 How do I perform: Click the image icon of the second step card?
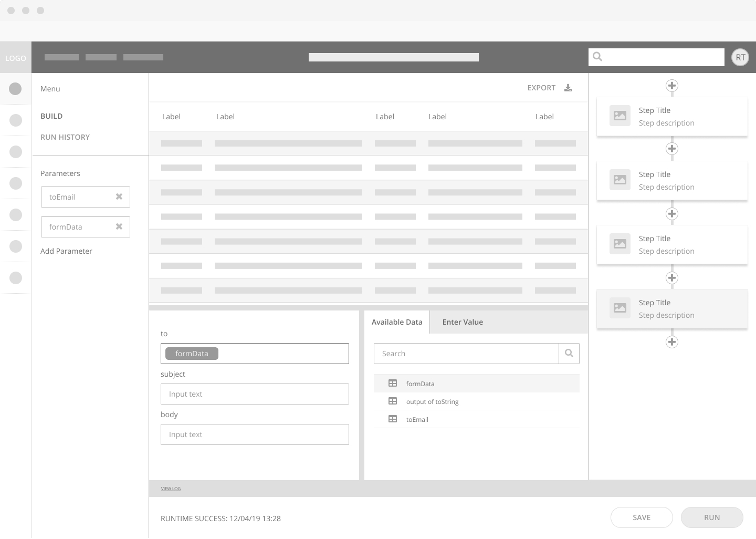click(x=620, y=180)
